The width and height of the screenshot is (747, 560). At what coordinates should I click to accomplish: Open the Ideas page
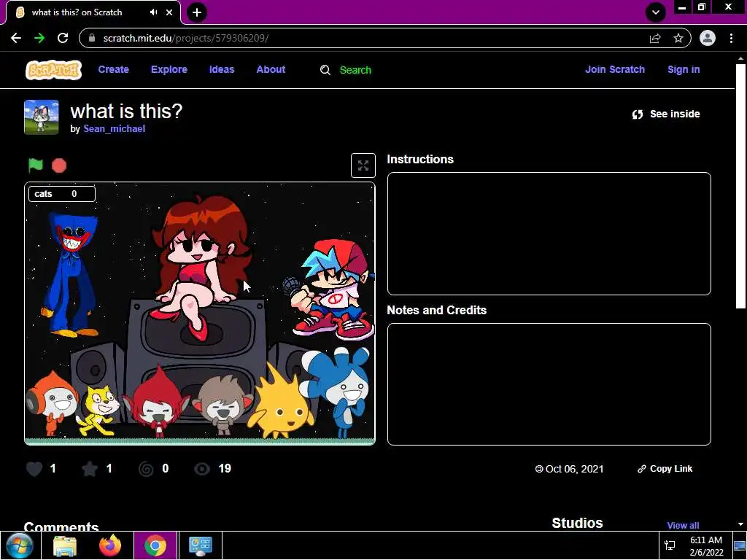(222, 69)
